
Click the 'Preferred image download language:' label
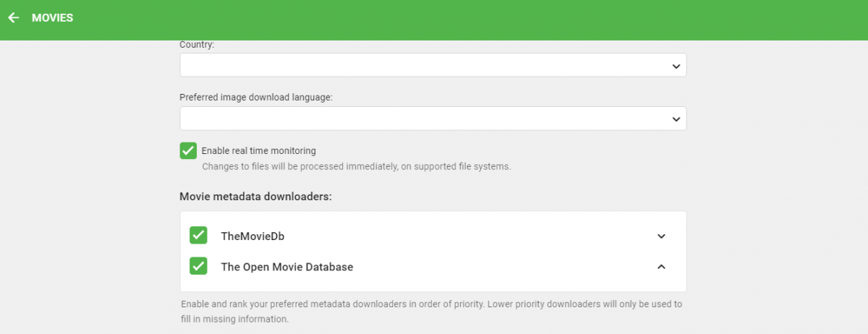click(255, 98)
